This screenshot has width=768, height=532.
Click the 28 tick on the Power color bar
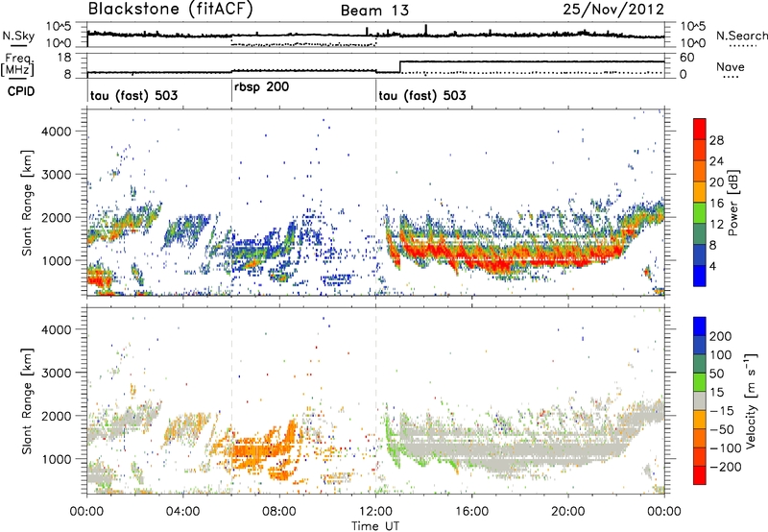point(716,140)
